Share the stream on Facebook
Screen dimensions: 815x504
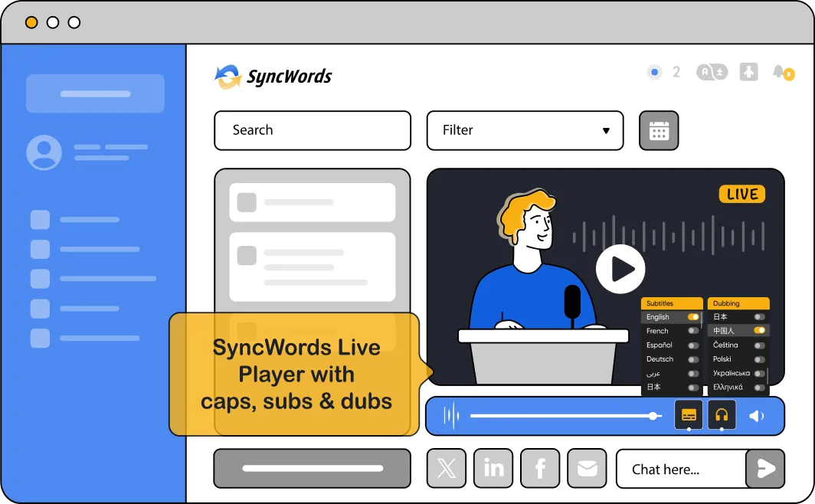coord(540,468)
